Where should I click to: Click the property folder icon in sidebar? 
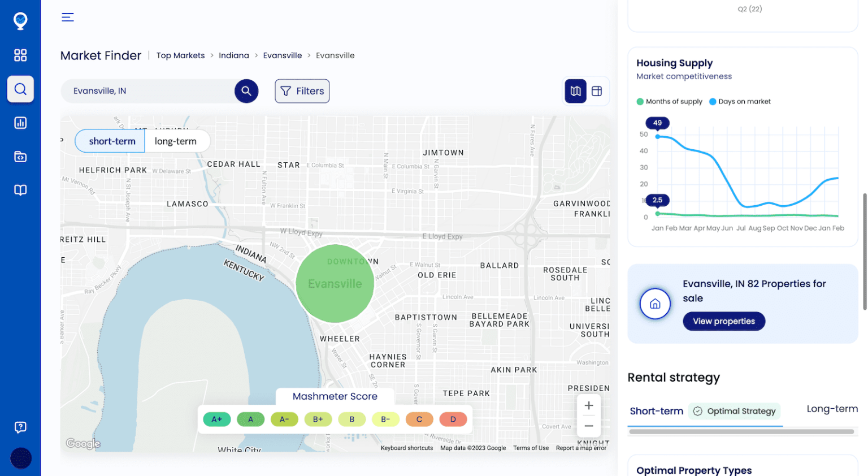pos(20,156)
